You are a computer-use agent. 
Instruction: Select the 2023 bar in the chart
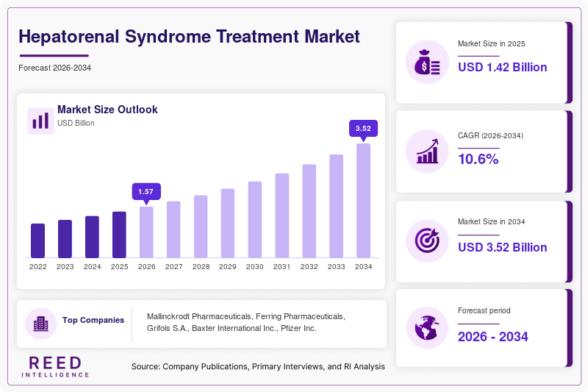65,239
